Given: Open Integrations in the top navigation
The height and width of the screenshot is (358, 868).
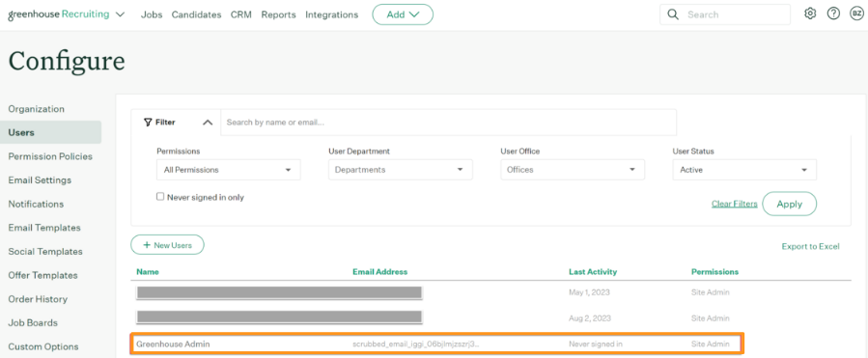Looking at the screenshot, I should [331, 14].
